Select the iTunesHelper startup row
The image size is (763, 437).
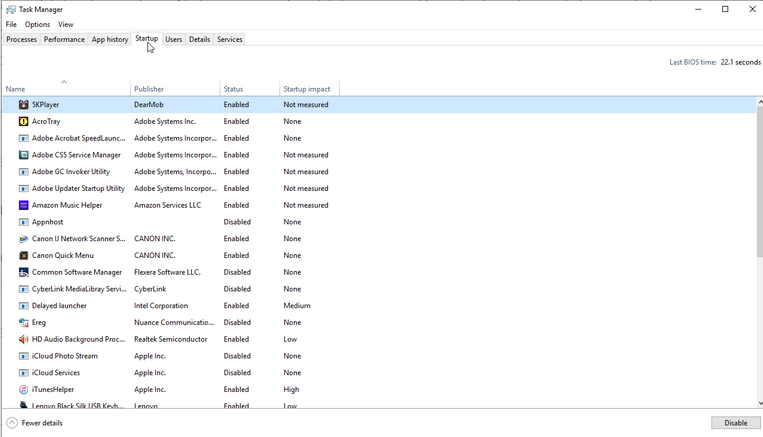click(x=380, y=390)
